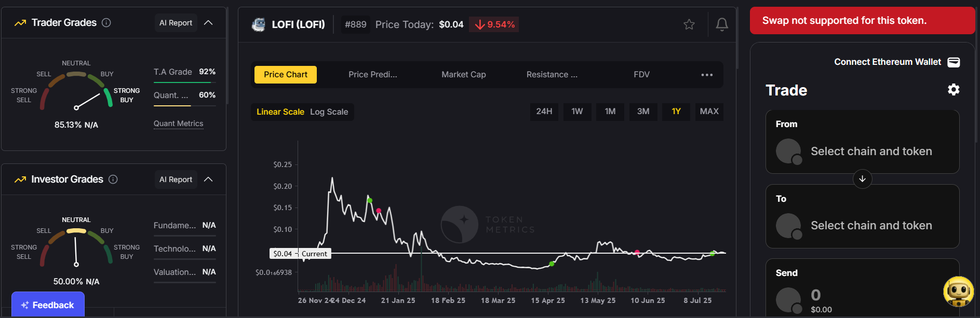Click the red down arrow price change badge
The height and width of the screenshot is (318, 980).
(x=494, y=24)
